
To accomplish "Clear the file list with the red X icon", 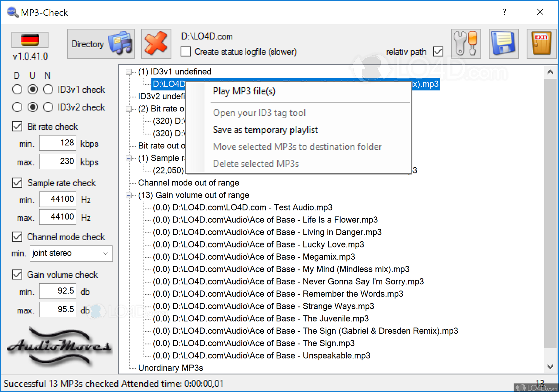I will [156, 43].
